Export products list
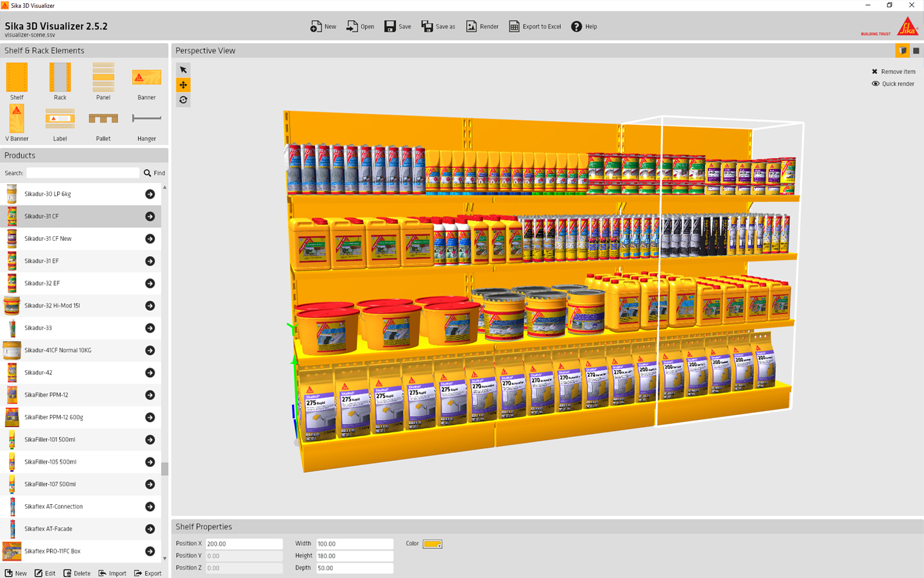Viewport: 924px width, 578px height. [148, 573]
